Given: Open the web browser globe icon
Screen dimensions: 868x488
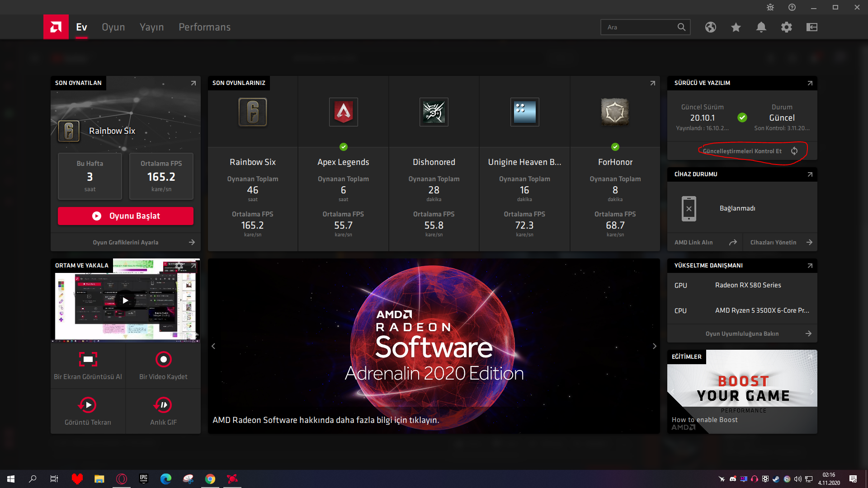Looking at the screenshot, I should pos(711,27).
